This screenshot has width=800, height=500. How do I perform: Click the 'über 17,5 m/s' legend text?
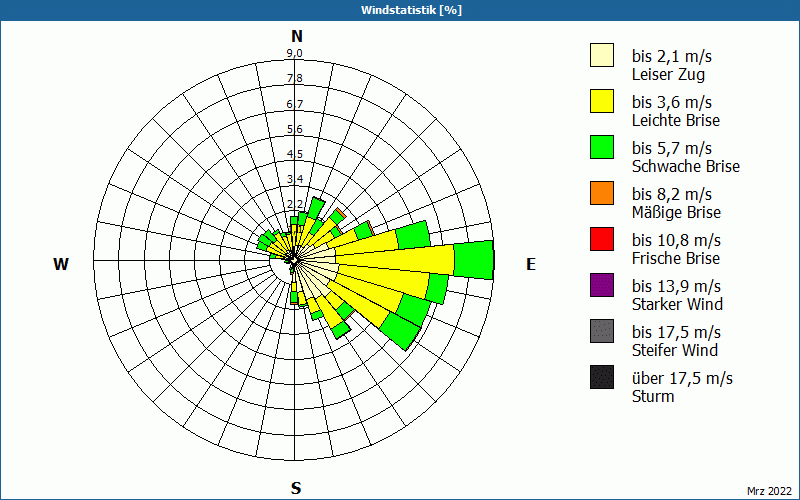(682, 377)
